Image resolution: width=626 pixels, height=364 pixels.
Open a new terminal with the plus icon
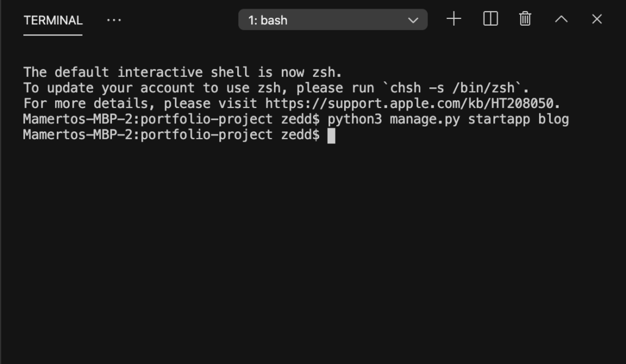454,19
